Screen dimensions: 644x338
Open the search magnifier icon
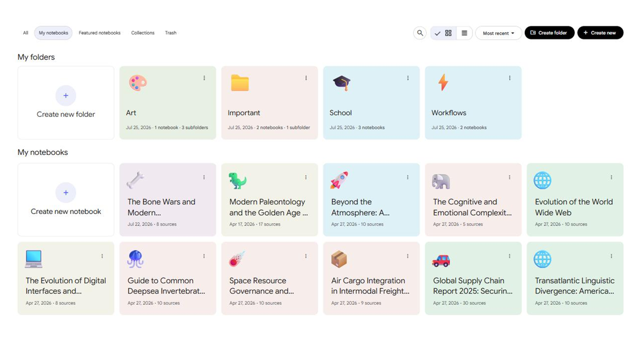420,33
